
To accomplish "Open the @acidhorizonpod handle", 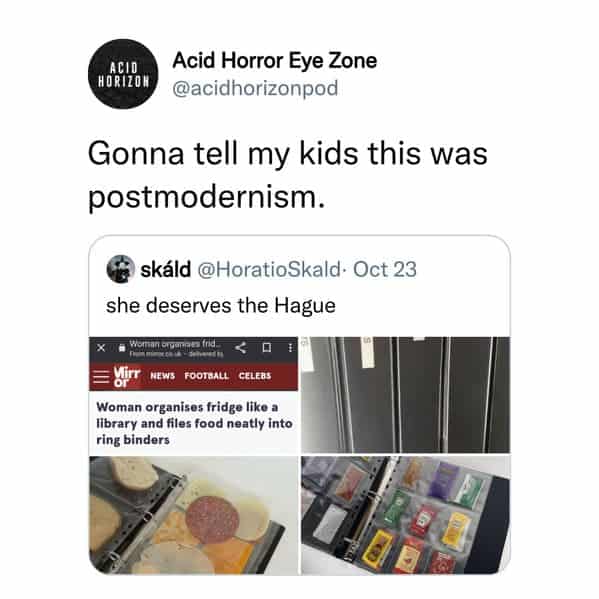I will click(x=255, y=88).
